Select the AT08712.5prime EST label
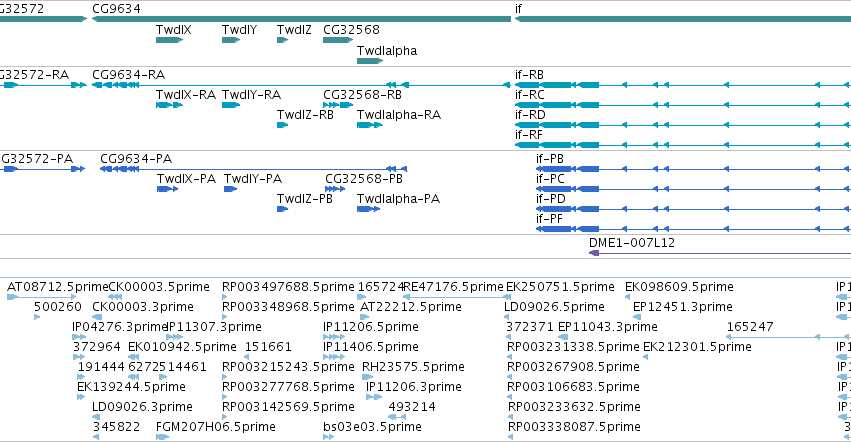Viewport: 851px width, 442px height. (58, 287)
